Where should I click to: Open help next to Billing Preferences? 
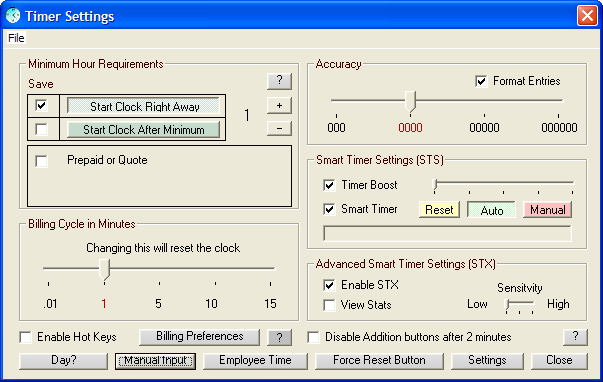click(279, 337)
